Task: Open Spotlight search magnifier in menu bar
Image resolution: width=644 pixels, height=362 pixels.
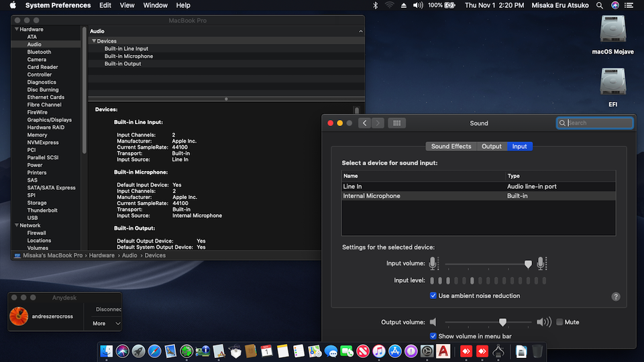Action: tap(600, 5)
